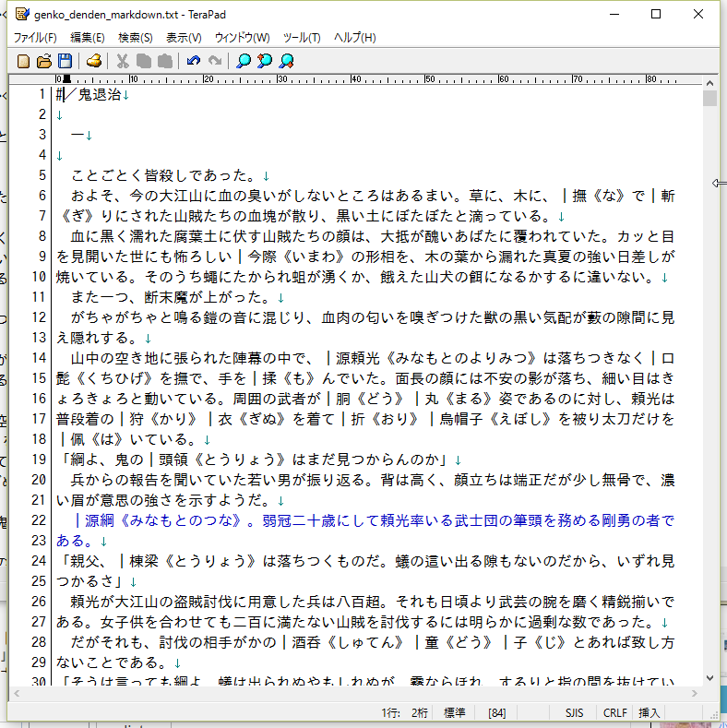Click the SJIS encoding status cell

pos(574,713)
